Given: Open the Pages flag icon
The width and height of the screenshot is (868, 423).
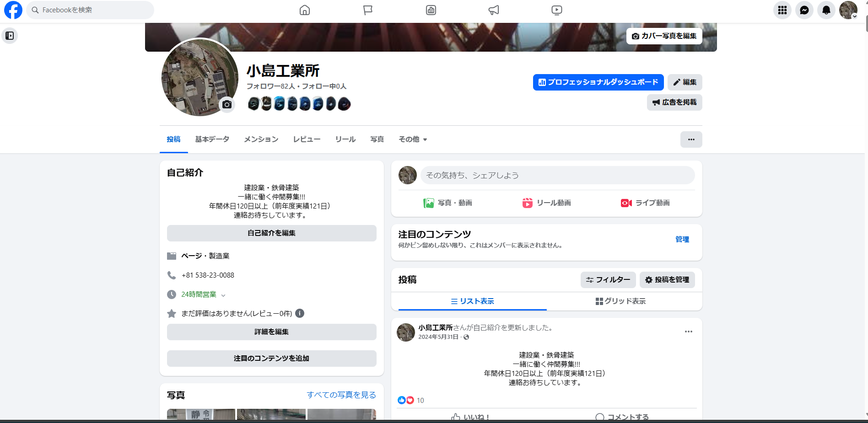Looking at the screenshot, I should point(368,10).
